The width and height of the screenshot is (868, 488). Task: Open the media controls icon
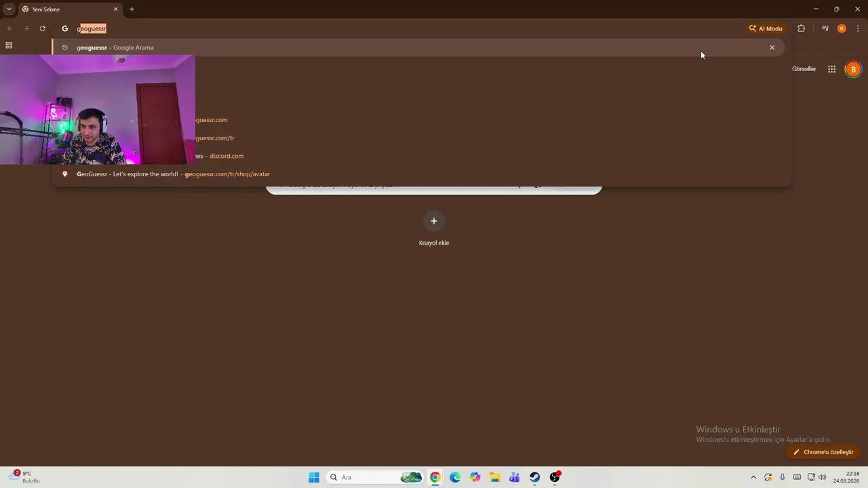click(825, 28)
